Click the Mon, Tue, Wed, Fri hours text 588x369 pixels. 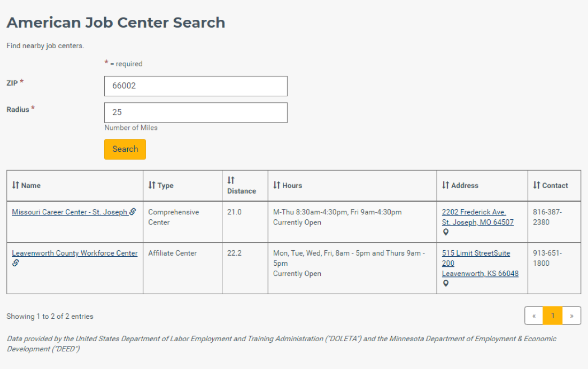pyautogui.click(x=349, y=258)
